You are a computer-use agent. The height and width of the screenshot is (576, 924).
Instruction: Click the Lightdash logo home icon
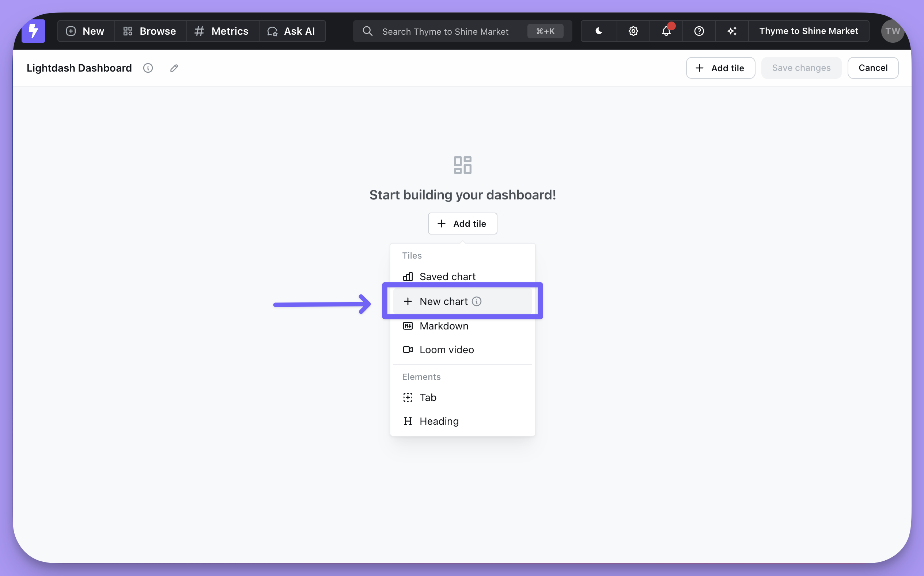(x=33, y=31)
